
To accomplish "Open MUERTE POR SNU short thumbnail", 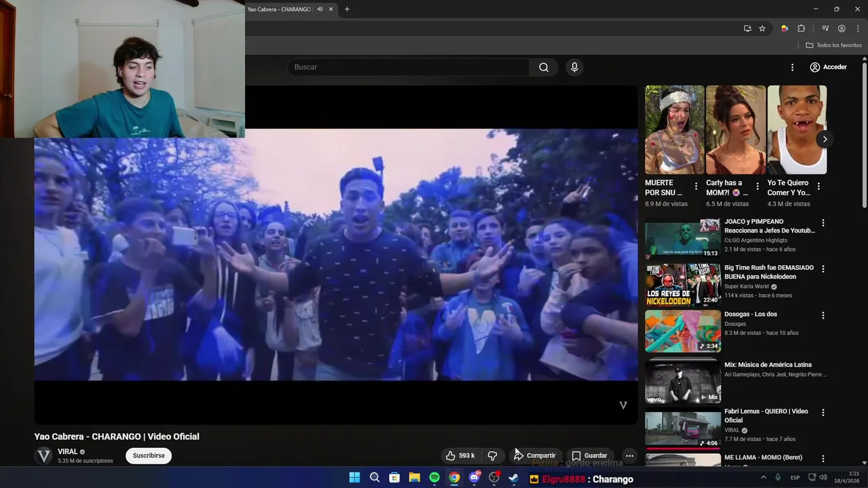I will pos(675,130).
